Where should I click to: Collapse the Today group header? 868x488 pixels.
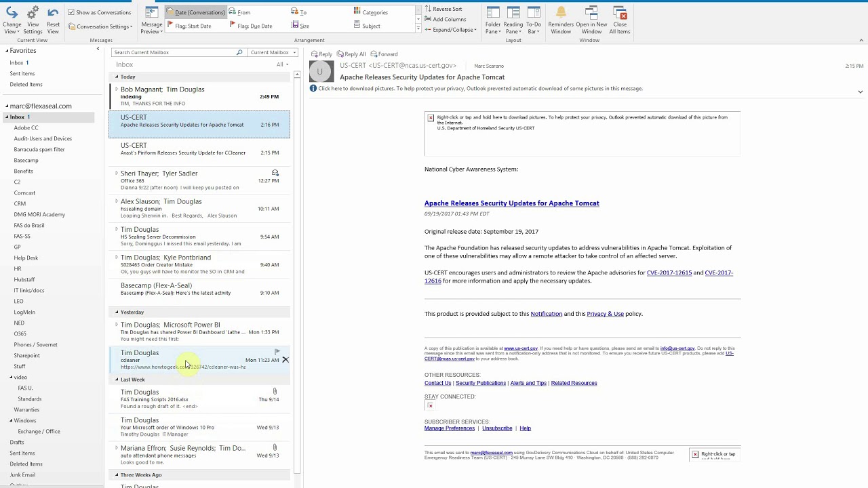(x=116, y=77)
